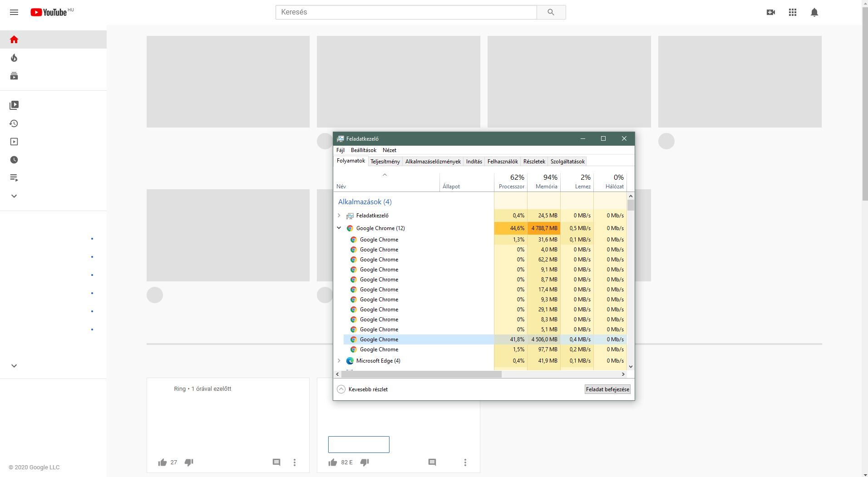Image resolution: width=868 pixels, height=477 pixels.
Task: Expand the Feladatkezelő process row
Action: click(339, 216)
